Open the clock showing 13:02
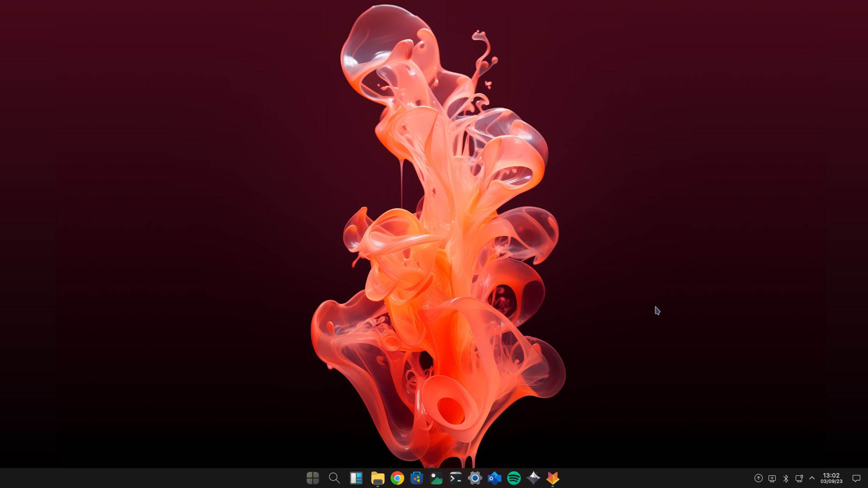The width and height of the screenshot is (868, 488). coord(831,478)
